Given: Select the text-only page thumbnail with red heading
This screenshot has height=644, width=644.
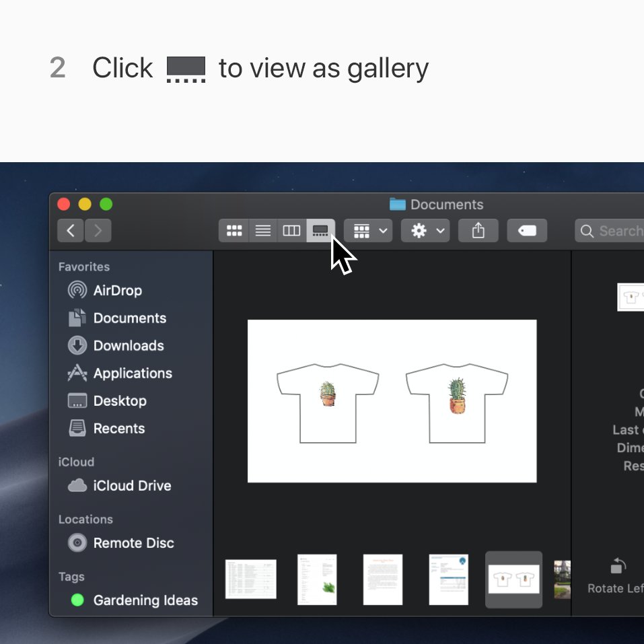Looking at the screenshot, I should 383,579.
